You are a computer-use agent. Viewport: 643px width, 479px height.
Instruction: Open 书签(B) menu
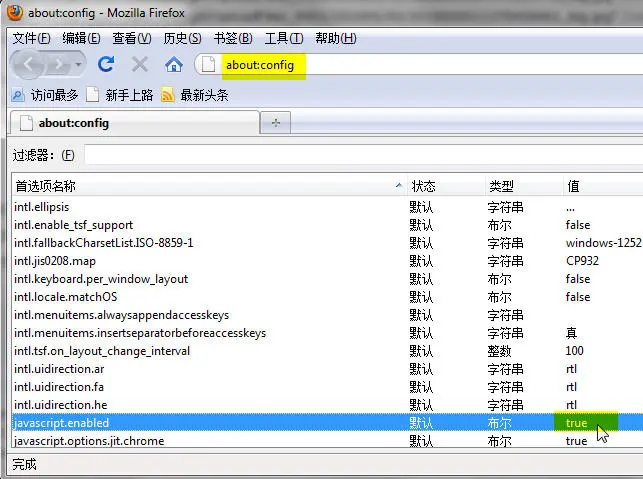233,38
